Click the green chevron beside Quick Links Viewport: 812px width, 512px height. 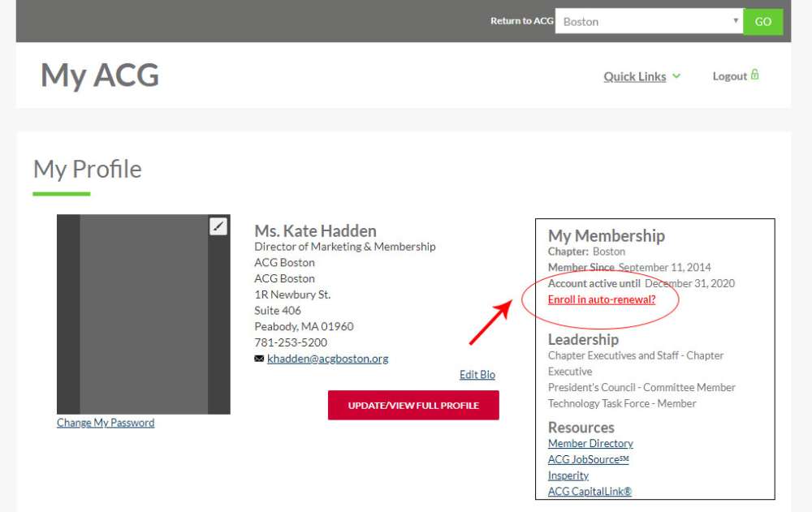click(676, 76)
